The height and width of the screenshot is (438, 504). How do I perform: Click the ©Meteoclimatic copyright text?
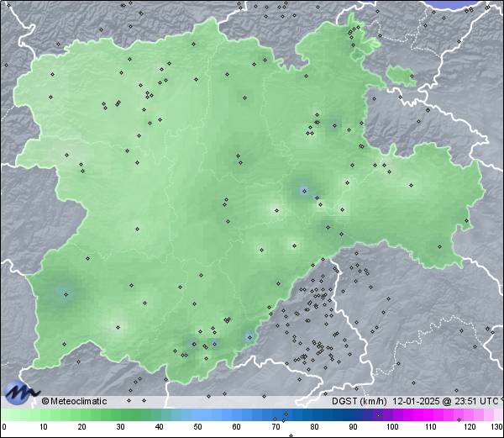74,401
